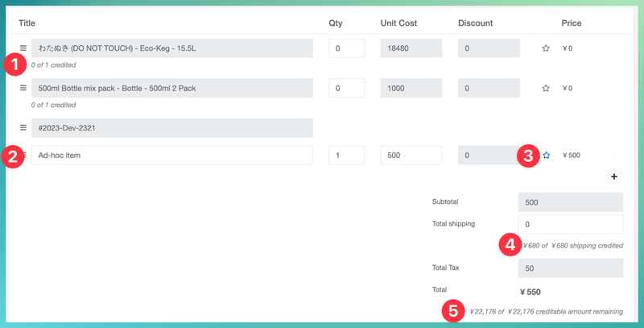The image size is (644, 328).
Task: Click the Total shipping input field
Action: 571,224
